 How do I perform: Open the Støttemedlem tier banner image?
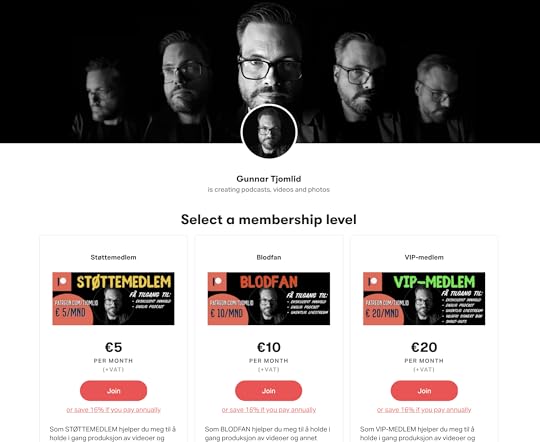point(113,298)
